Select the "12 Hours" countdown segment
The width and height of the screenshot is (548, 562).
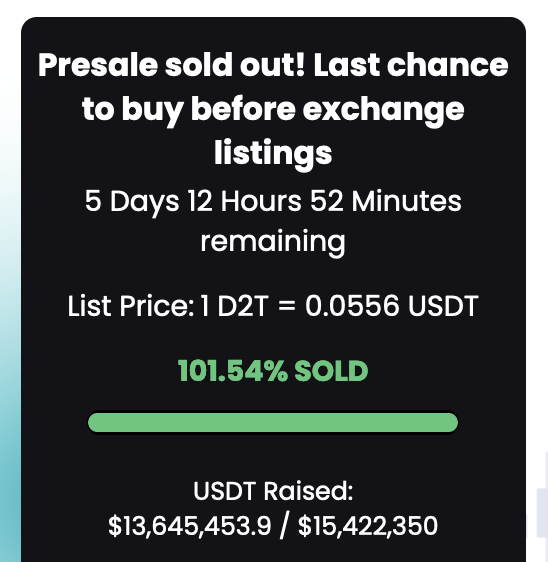(245, 201)
